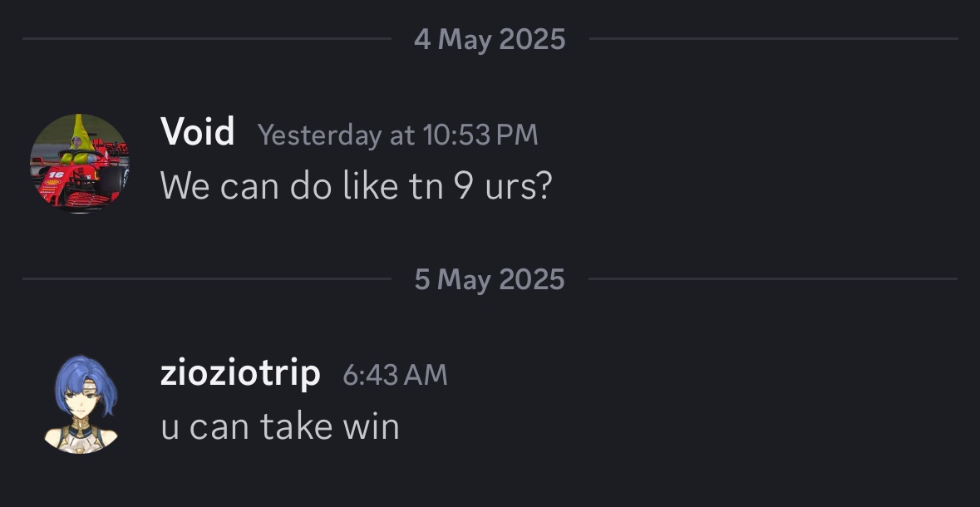Click the divider line right of 4 May 2025
Screen dimensions: 980x507
773,39
